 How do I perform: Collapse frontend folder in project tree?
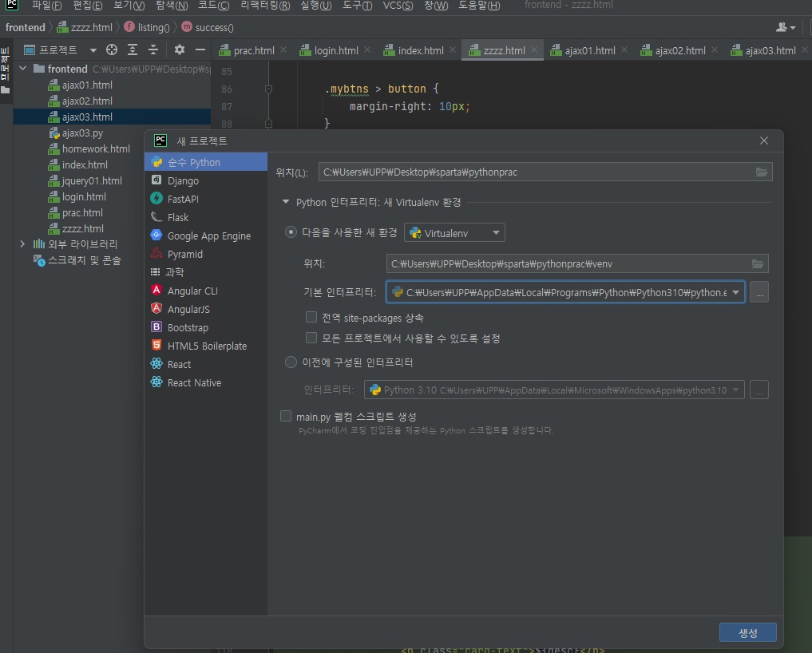(x=23, y=69)
